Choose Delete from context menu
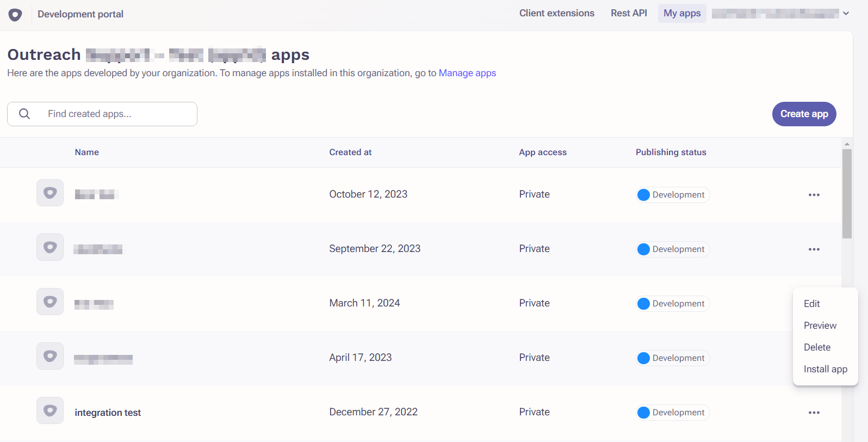 [817, 347]
